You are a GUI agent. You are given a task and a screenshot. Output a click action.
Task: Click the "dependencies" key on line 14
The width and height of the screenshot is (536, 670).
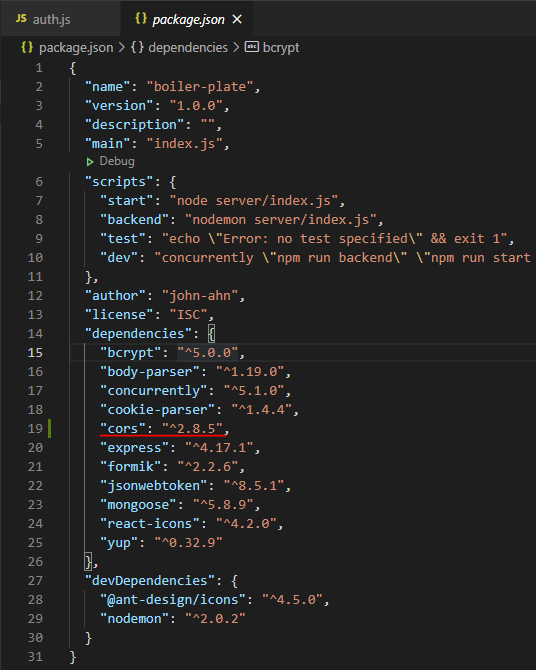click(138, 334)
